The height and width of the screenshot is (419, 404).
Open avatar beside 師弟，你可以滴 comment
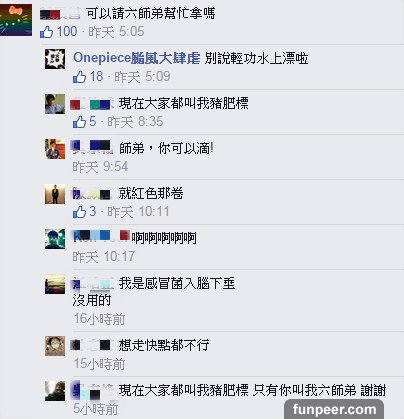[x=55, y=149]
